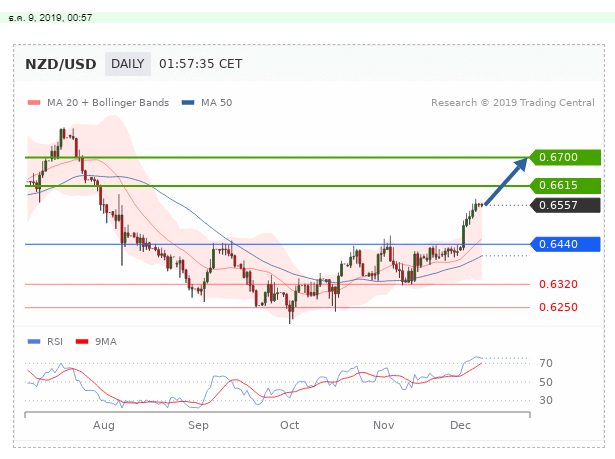Click the blue MA 50 legend swatch
Screen dimensions: 615x459
click(x=188, y=103)
